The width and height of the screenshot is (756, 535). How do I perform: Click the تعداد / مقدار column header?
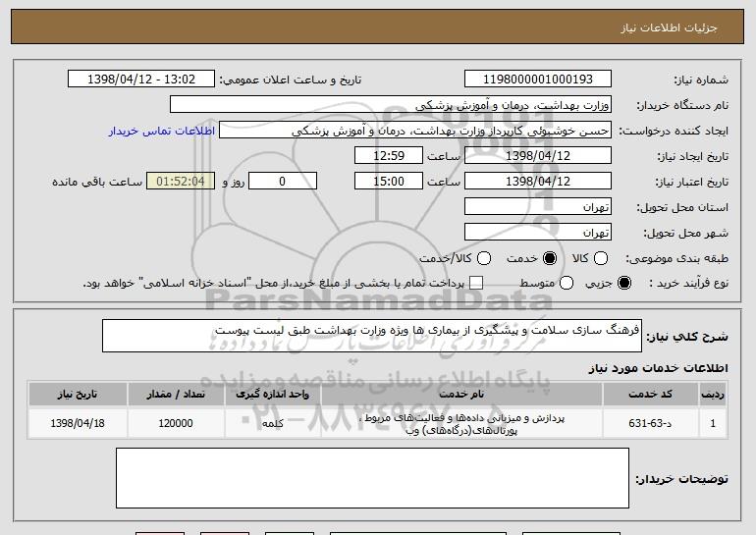pyautogui.click(x=176, y=395)
